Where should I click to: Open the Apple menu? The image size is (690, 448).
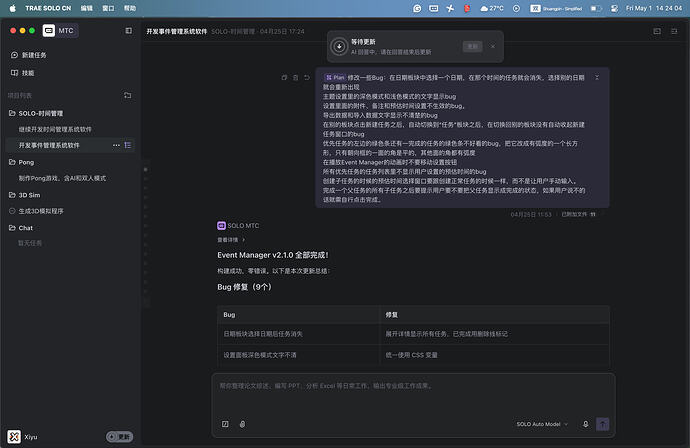(13, 8)
